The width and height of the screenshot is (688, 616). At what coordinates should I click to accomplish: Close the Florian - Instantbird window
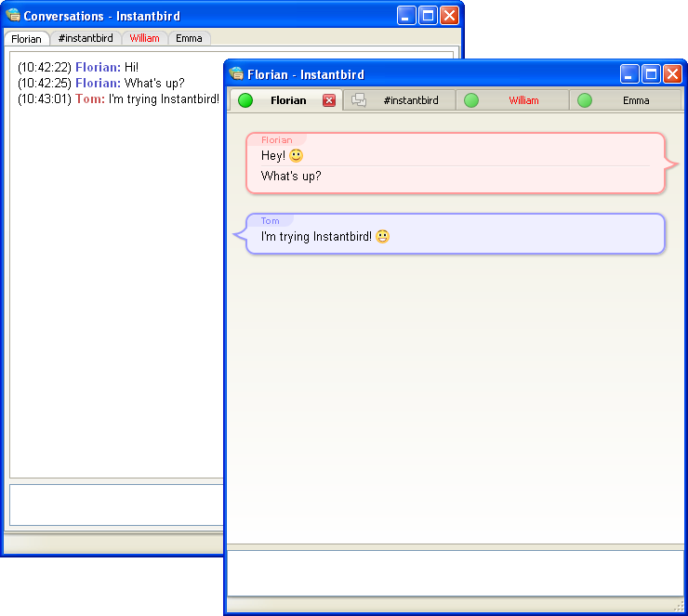coord(673,74)
